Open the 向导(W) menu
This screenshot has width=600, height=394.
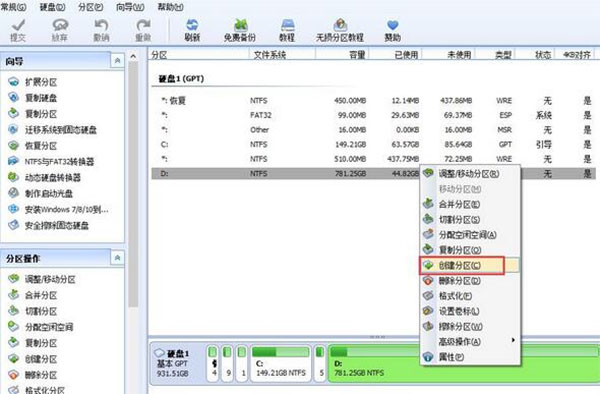pos(130,7)
